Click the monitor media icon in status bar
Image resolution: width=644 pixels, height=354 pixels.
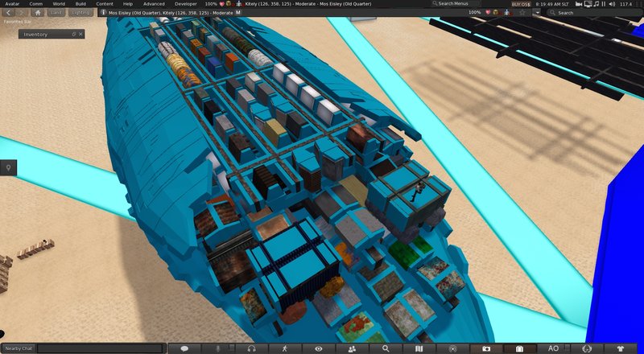coord(588,4)
